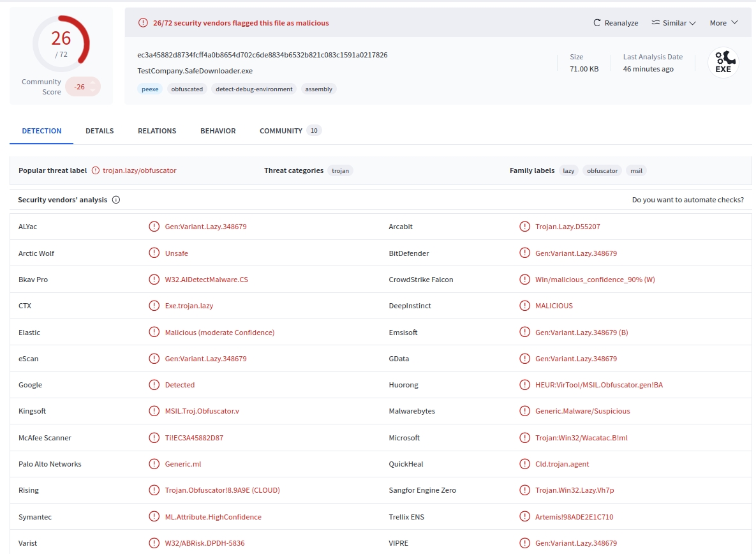
Task: Click the Similar comparison icon
Action: [x=655, y=22]
